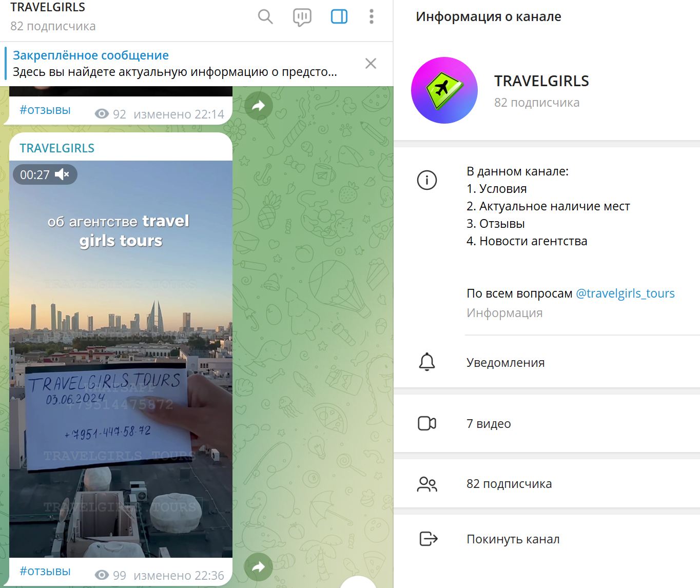Image resolution: width=700 pixels, height=588 pixels.
Task: Click 'изменено 22:14' timestamp
Action: point(179,114)
